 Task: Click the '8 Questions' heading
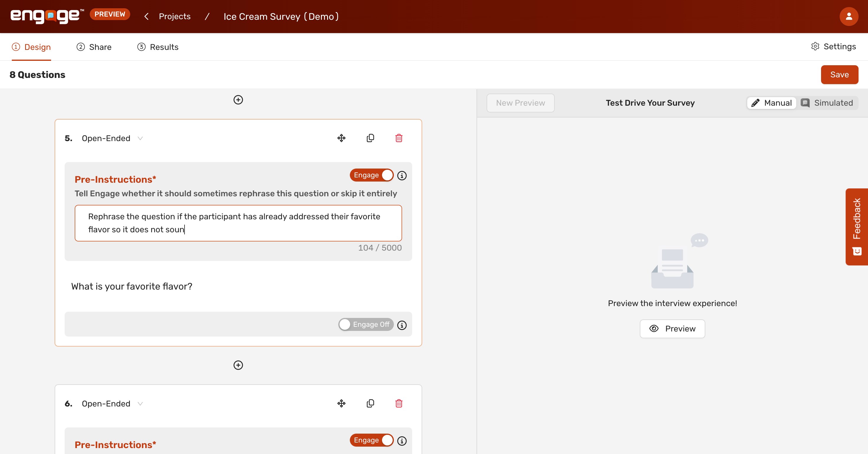click(37, 75)
